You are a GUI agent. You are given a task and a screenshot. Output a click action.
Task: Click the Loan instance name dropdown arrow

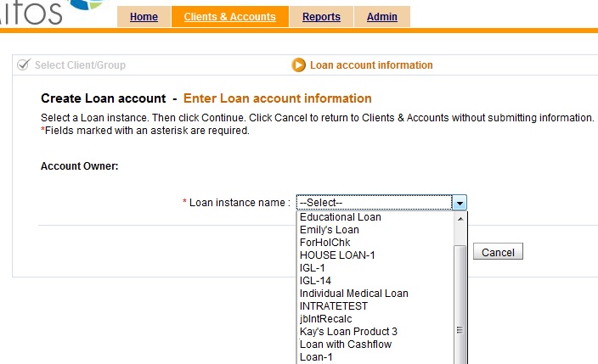point(459,203)
